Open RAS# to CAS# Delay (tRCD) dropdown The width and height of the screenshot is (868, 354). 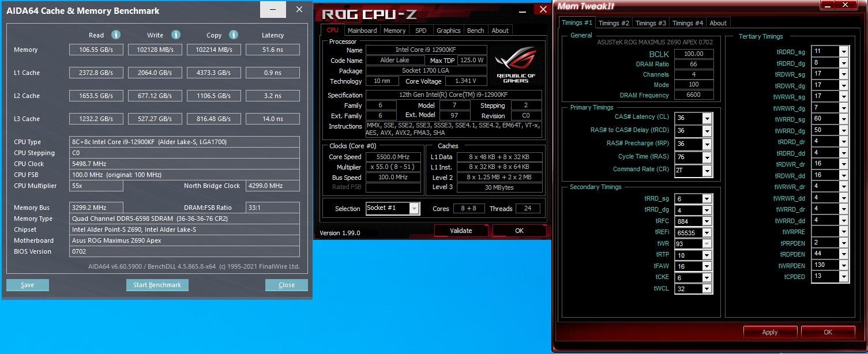tap(707, 130)
